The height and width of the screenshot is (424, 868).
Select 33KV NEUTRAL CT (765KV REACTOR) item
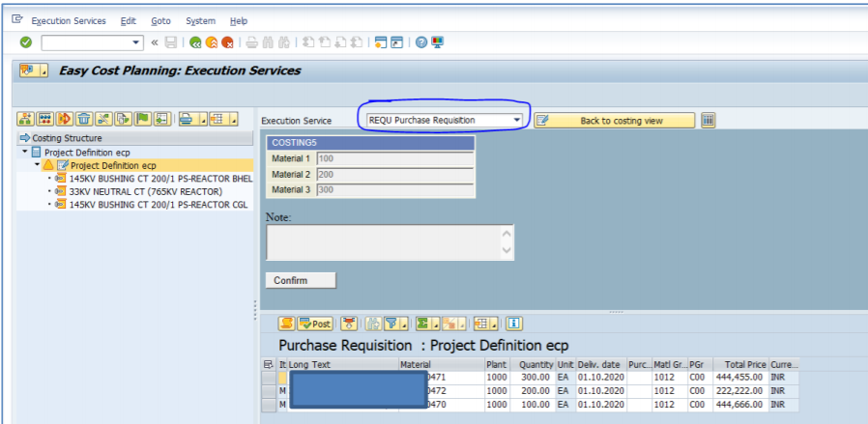coord(146,192)
